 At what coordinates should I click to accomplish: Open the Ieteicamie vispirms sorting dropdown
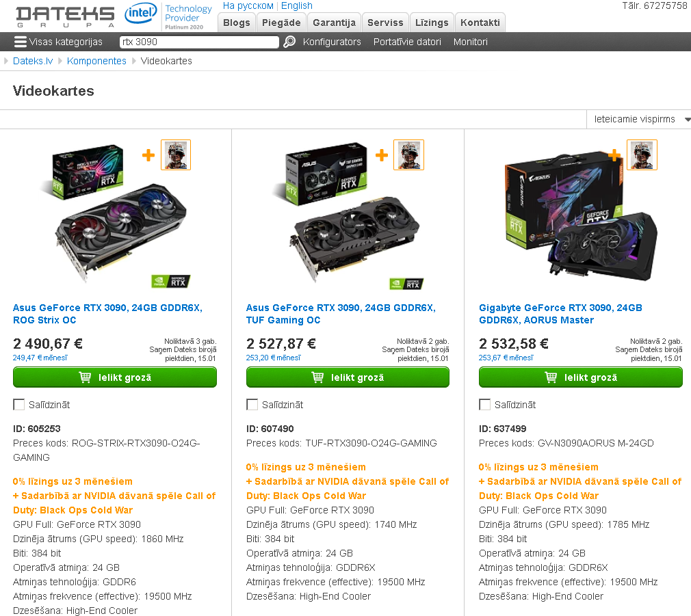pos(638,120)
